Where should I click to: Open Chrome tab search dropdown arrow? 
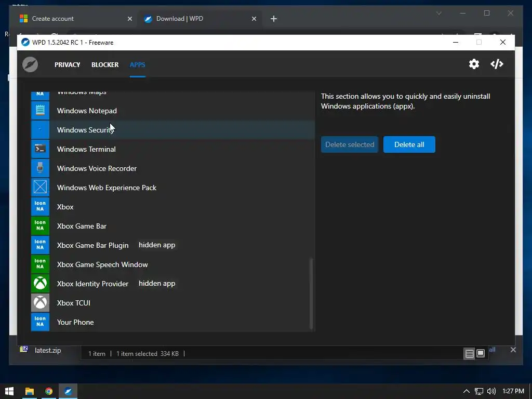[x=438, y=13]
